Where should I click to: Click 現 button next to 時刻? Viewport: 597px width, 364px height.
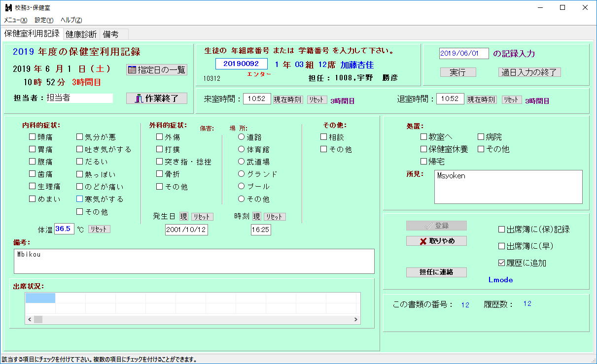coord(256,217)
